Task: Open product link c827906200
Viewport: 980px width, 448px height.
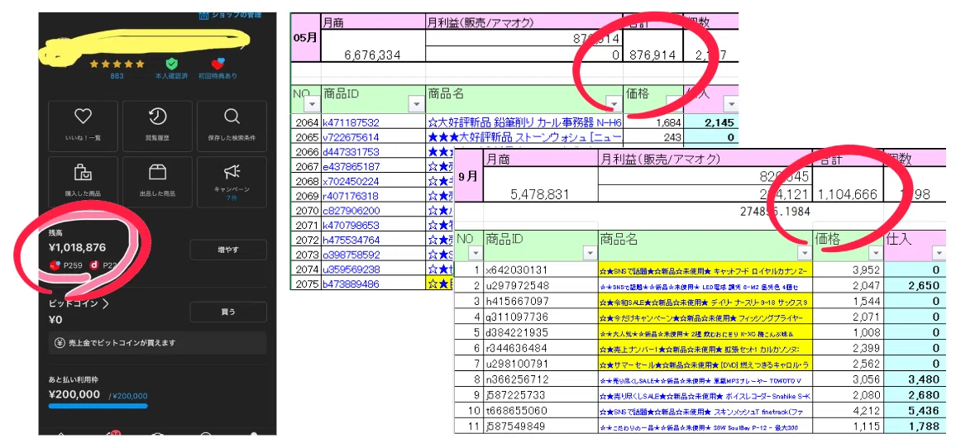Action: click(351, 211)
